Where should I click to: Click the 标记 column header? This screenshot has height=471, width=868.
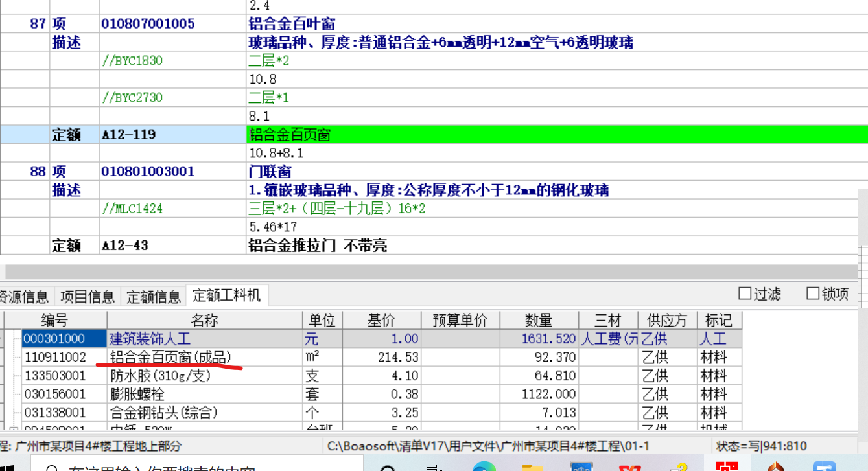(x=719, y=320)
